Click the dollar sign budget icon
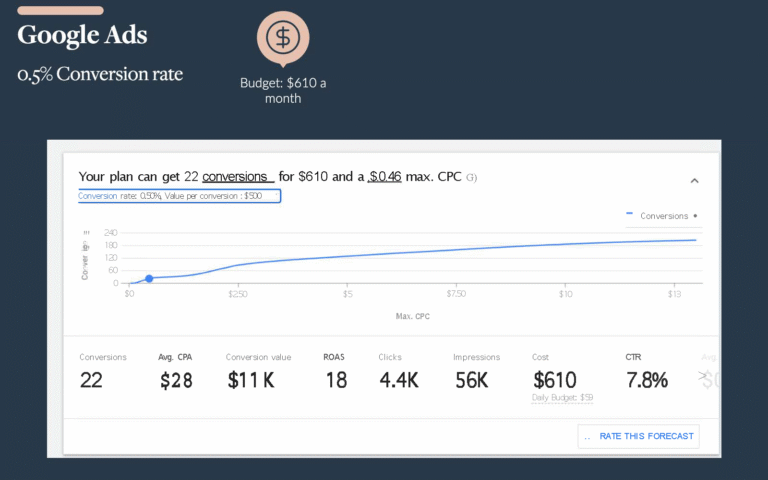Image resolution: width=768 pixels, height=480 pixels. pyautogui.click(x=283, y=37)
